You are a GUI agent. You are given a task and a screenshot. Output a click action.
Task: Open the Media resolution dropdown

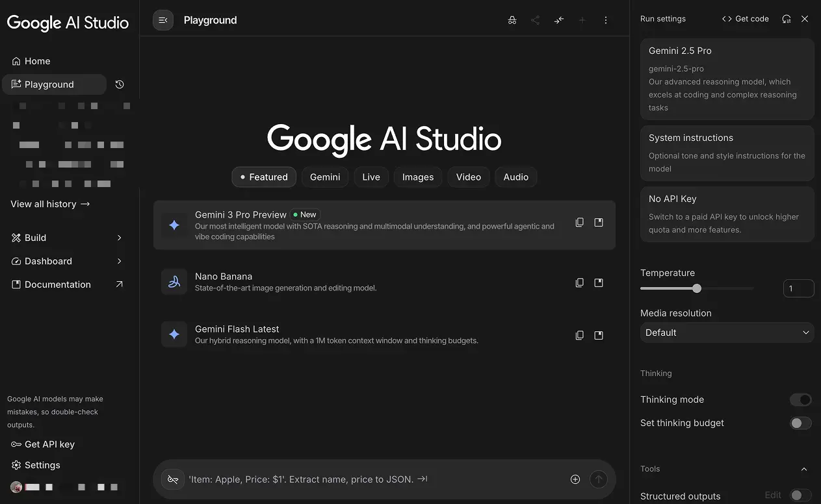[726, 332]
